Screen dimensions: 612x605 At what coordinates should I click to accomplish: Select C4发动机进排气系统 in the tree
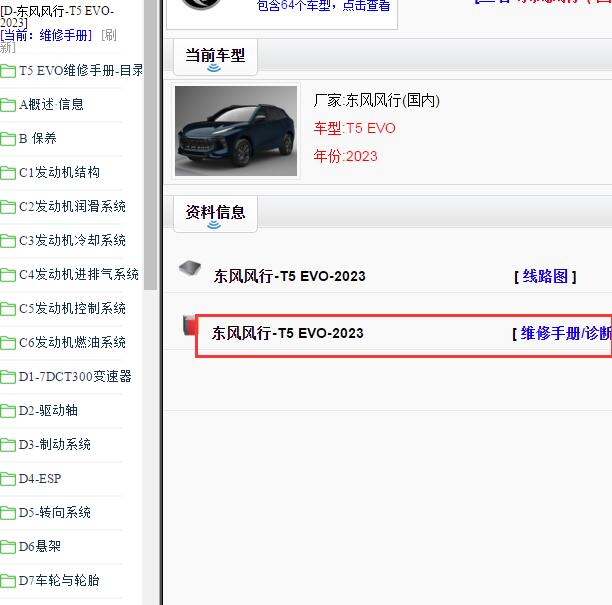point(79,274)
